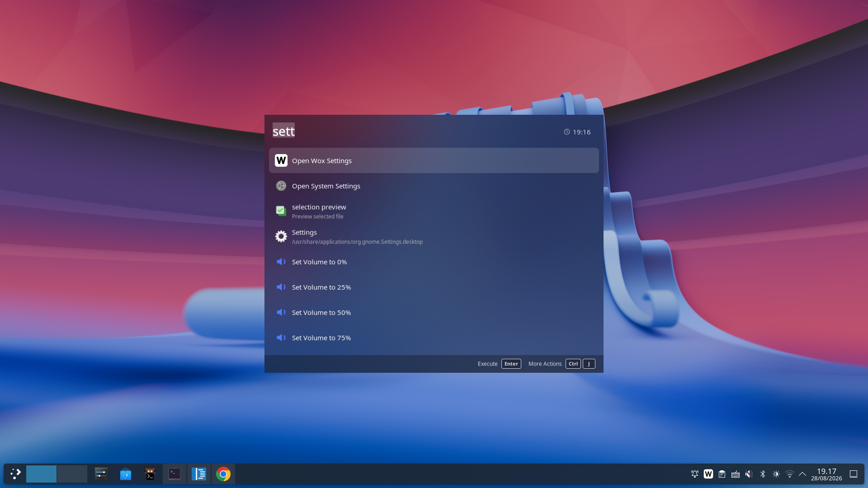Open the KDE application launcher
868x488 pixels.
click(15, 474)
